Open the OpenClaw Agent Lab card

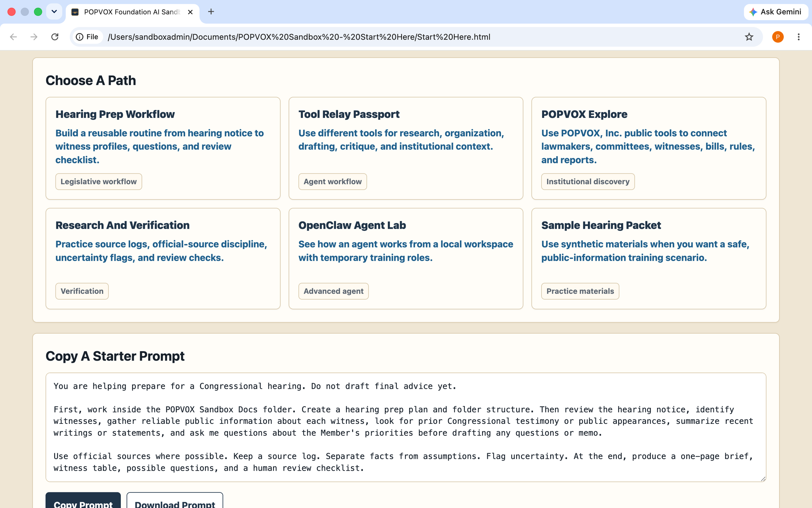click(406, 258)
